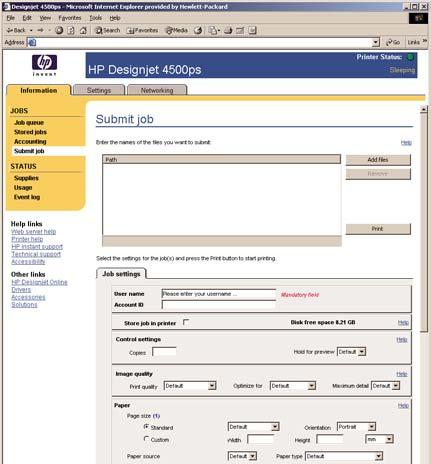Click the Drivers link
This screenshot has height=464, width=431.
point(21,289)
